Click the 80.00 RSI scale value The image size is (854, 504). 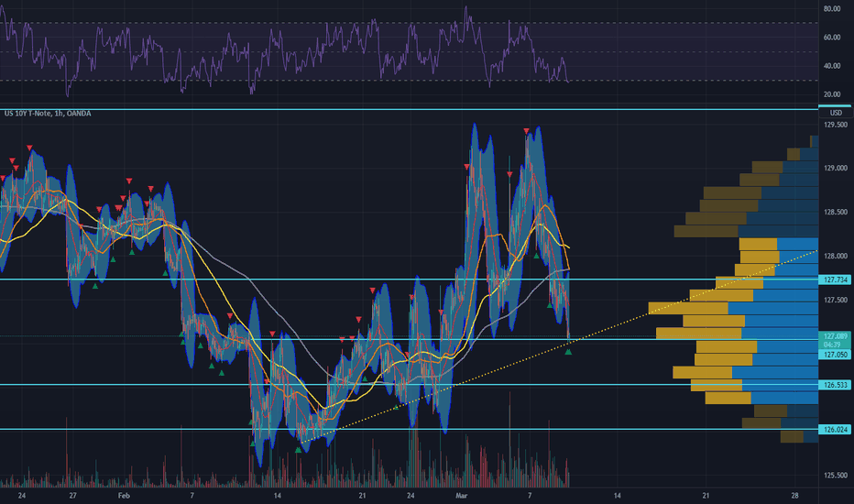click(x=832, y=9)
